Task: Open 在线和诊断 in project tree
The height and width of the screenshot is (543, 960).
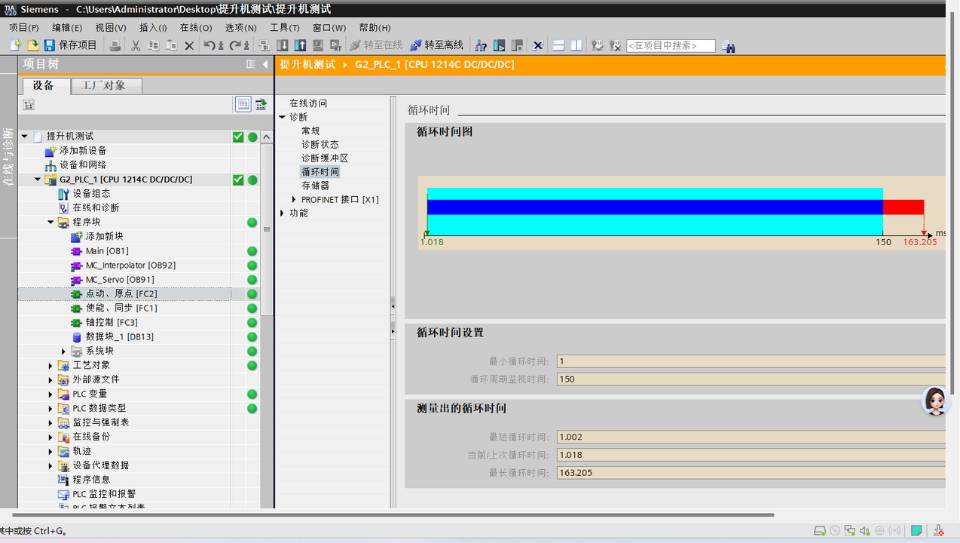Action: click(x=96, y=208)
